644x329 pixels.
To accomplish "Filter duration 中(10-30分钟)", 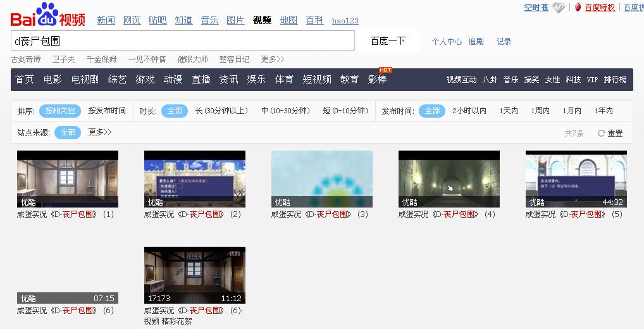I will point(285,111).
